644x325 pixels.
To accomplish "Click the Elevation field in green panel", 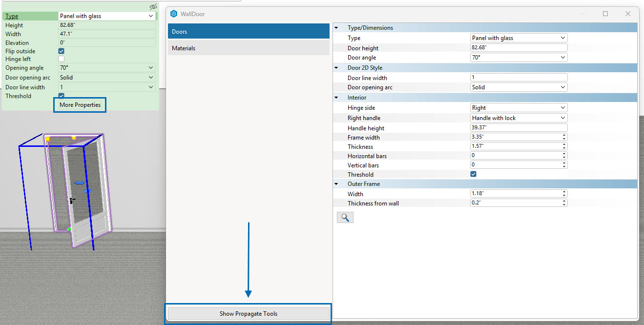I will coord(107,43).
